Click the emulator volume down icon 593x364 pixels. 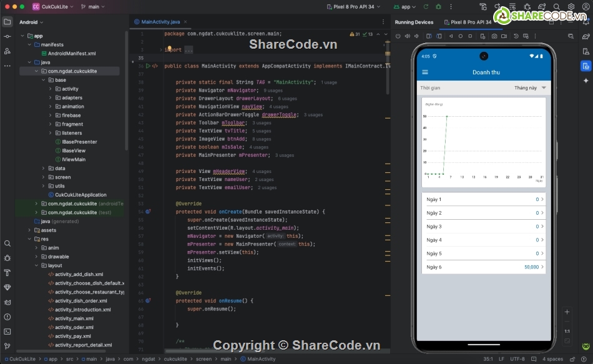click(x=416, y=36)
